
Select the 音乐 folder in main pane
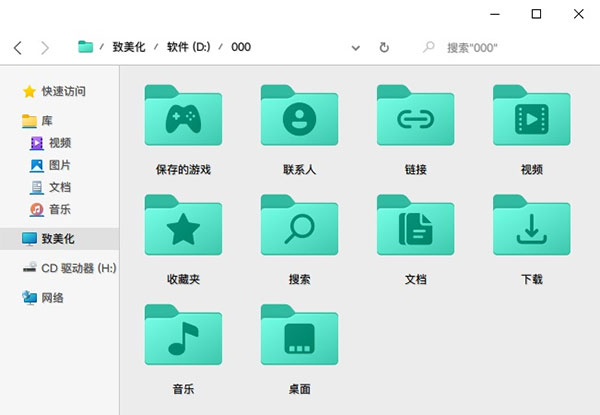point(183,338)
